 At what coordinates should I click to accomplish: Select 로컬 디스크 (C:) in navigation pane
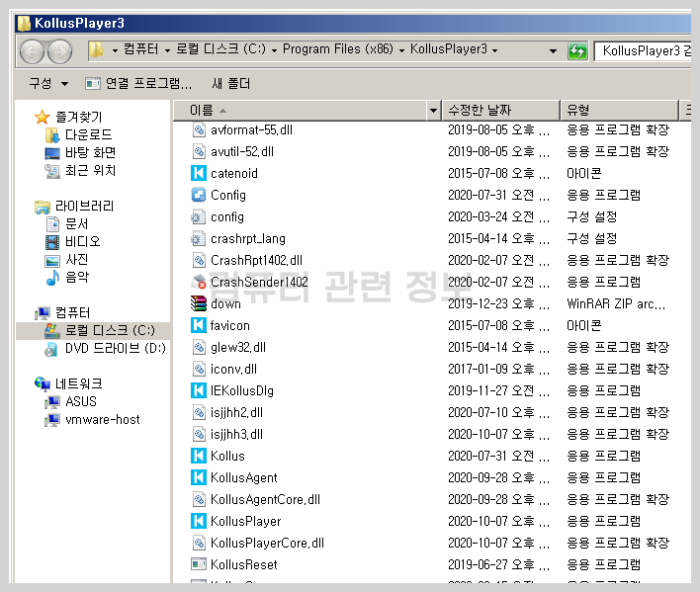pyautogui.click(x=110, y=330)
